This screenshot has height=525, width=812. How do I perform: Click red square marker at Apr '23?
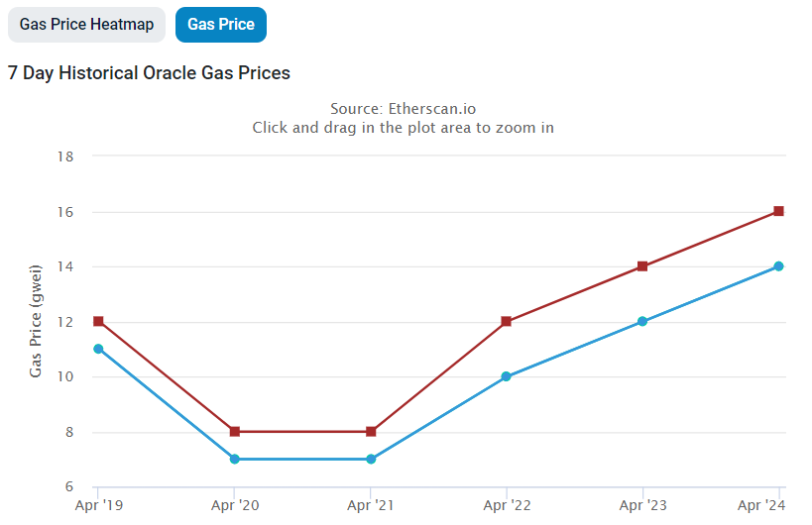pyautogui.click(x=642, y=266)
